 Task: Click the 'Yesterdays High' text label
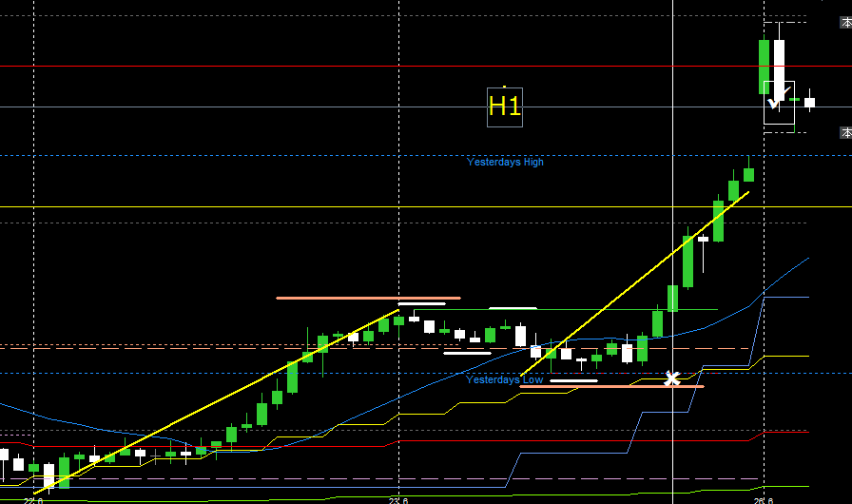click(505, 162)
